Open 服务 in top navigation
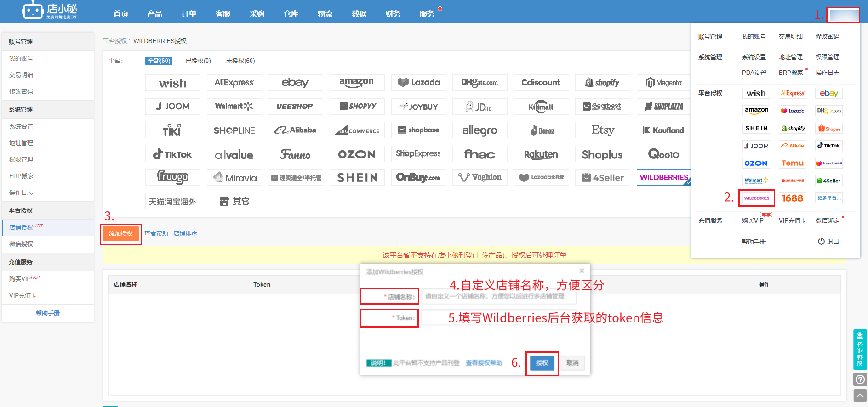868x407 pixels. pyautogui.click(x=427, y=14)
